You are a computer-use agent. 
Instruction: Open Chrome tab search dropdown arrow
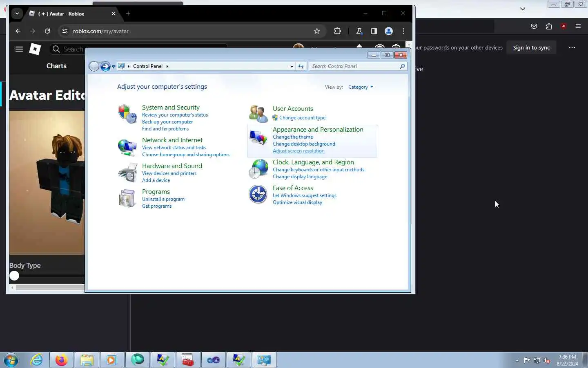(17, 13)
